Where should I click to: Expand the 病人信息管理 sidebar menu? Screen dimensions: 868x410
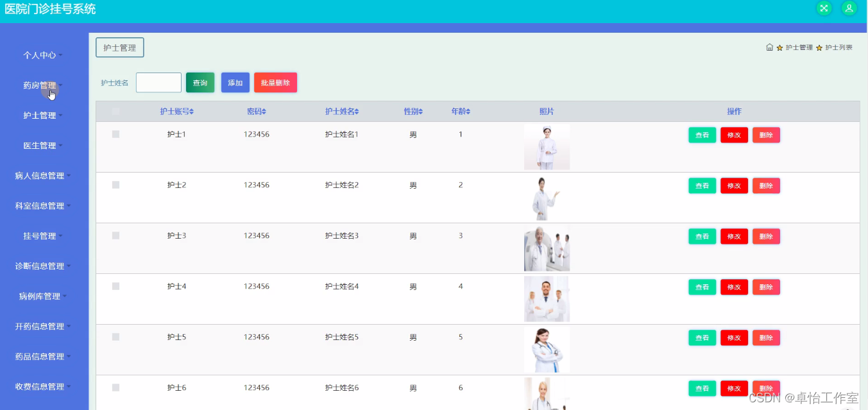[x=44, y=176]
